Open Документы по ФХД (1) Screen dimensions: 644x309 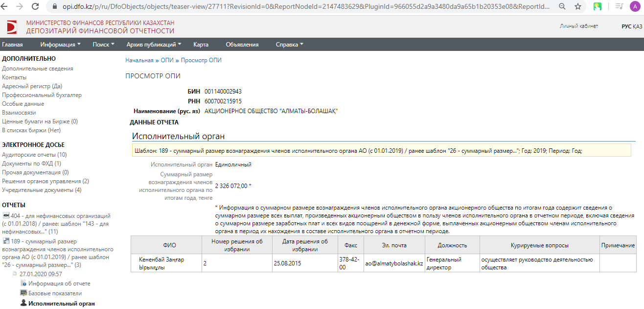click(x=31, y=164)
